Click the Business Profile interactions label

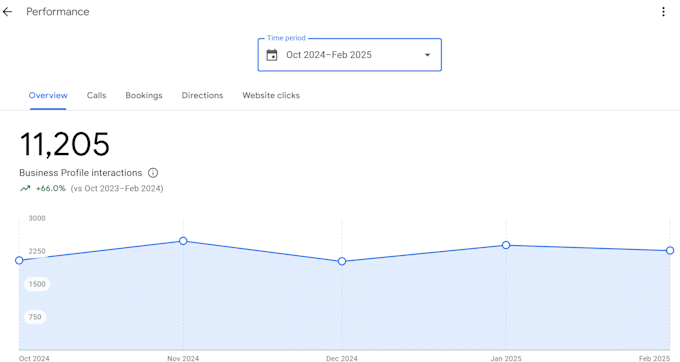pos(81,173)
